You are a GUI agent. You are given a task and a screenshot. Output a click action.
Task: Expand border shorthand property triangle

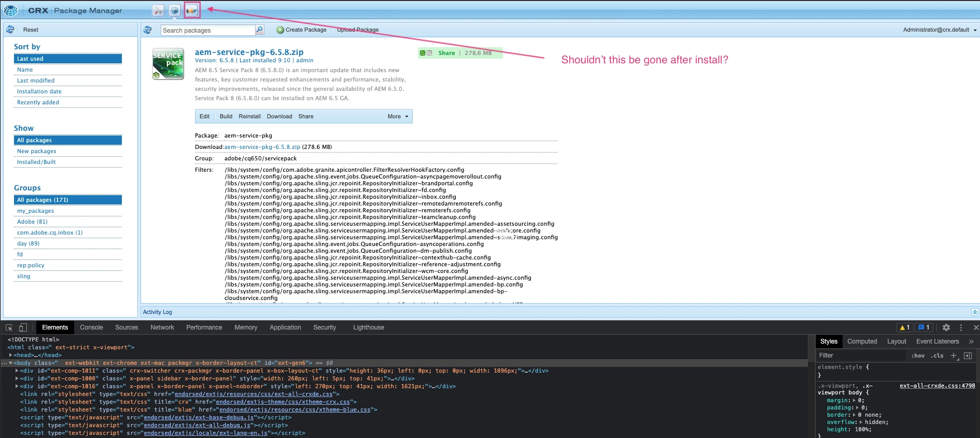coord(853,415)
